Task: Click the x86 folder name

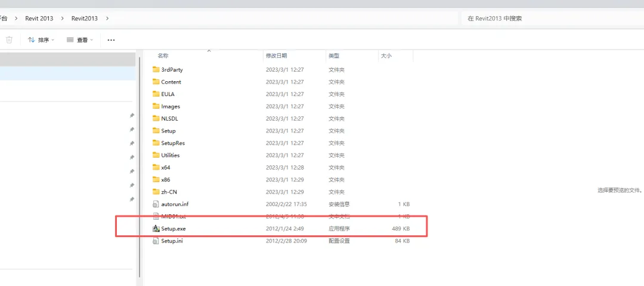Action: click(x=166, y=179)
